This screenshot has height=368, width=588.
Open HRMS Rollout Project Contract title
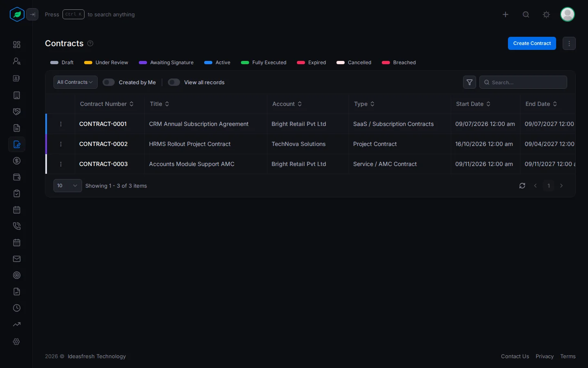(190, 144)
